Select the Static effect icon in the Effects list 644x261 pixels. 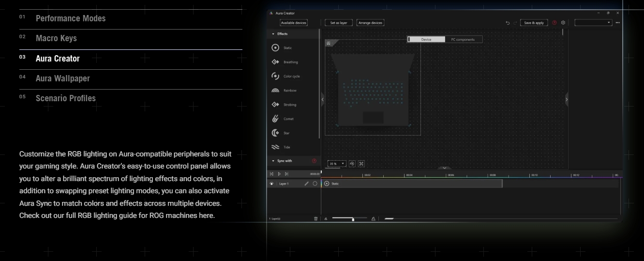[275, 47]
